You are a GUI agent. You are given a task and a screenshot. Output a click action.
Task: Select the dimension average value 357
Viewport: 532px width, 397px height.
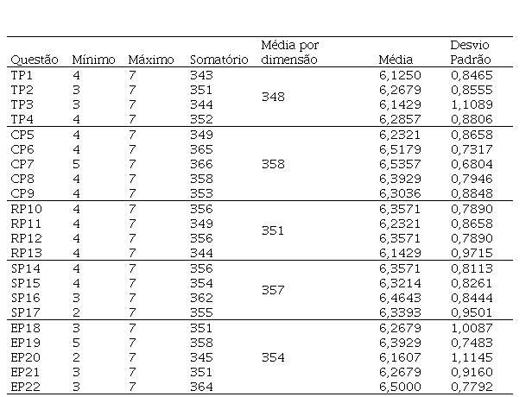272,289
